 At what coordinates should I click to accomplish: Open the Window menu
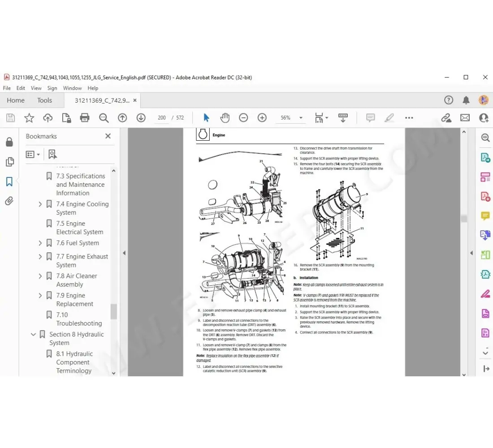[x=72, y=88]
